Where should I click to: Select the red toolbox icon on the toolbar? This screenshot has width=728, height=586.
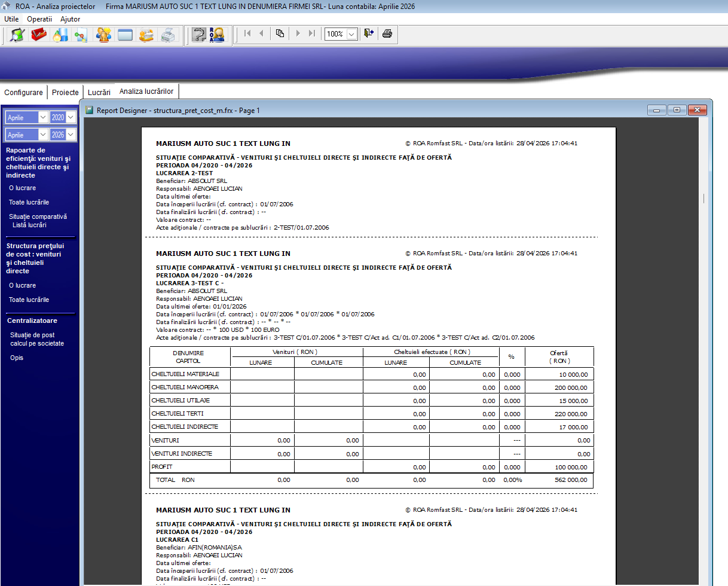click(38, 34)
